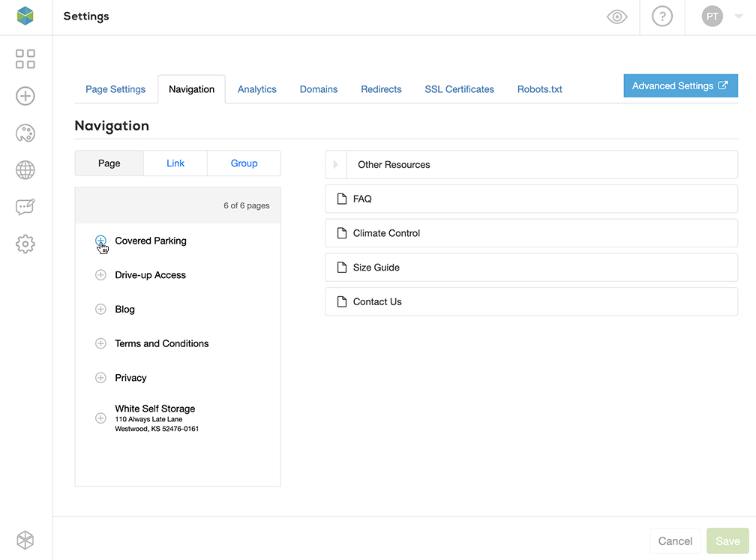Screen dimensions: 756x560
Task: Open the help question mark icon
Action: (x=662, y=16)
